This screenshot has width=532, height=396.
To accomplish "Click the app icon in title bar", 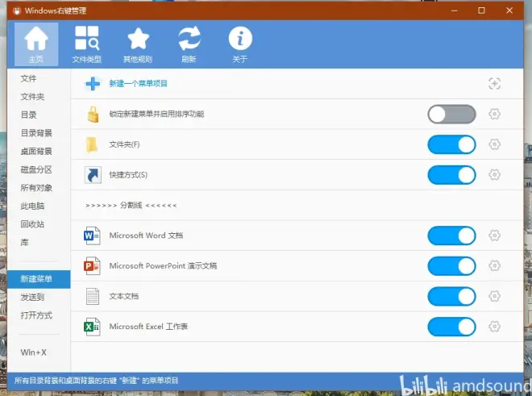I will point(17,10).
